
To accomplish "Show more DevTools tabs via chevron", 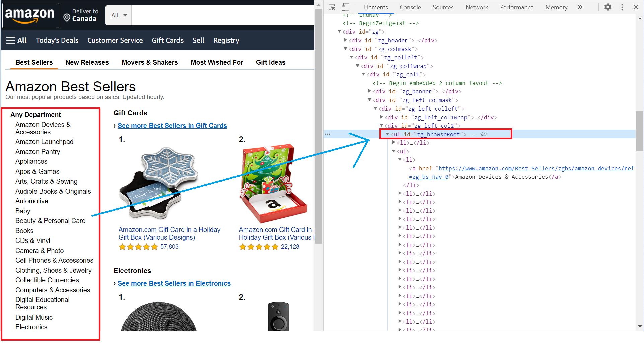I will click(x=580, y=7).
